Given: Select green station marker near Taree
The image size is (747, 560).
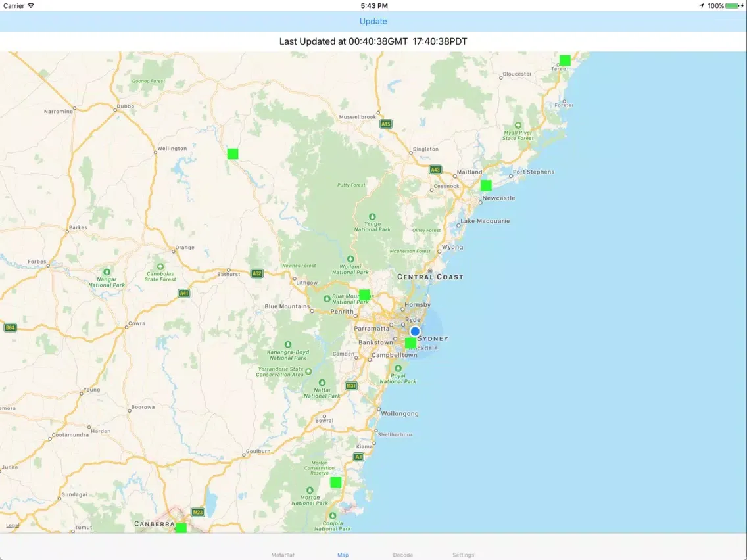Looking at the screenshot, I should tap(565, 60).
